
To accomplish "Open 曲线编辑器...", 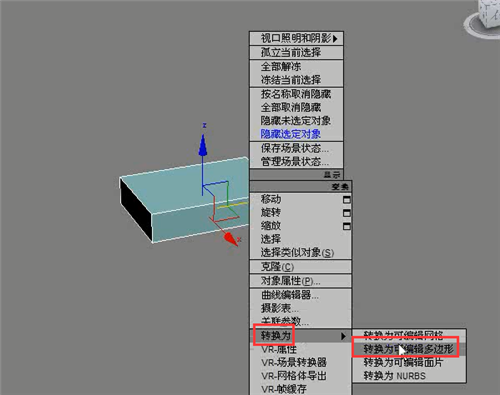I will point(301,295).
